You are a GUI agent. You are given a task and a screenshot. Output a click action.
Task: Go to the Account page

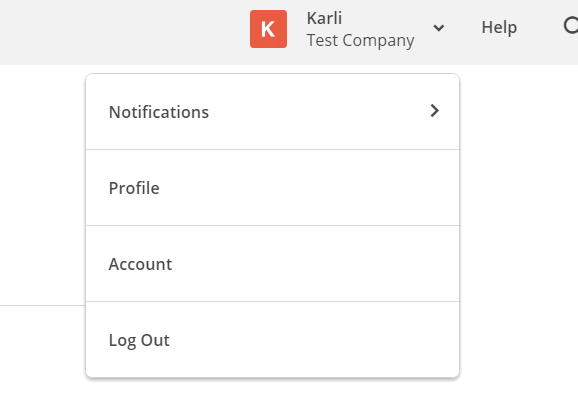point(272,264)
